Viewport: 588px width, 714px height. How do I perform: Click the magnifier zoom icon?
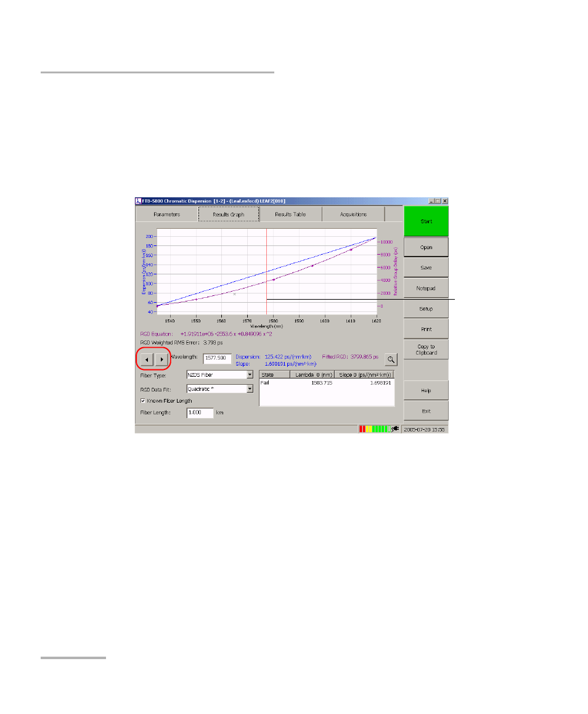391,359
